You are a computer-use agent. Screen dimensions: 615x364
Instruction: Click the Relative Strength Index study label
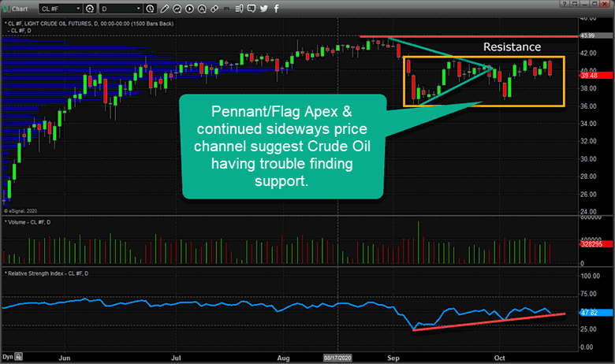(x=47, y=273)
